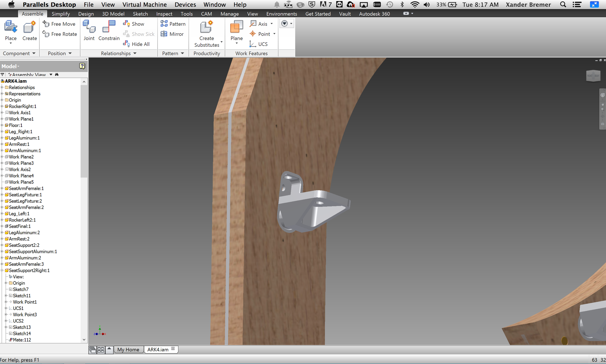Expand the Relationships folder in the browser
The height and width of the screenshot is (364, 606).
click(2, 87)
